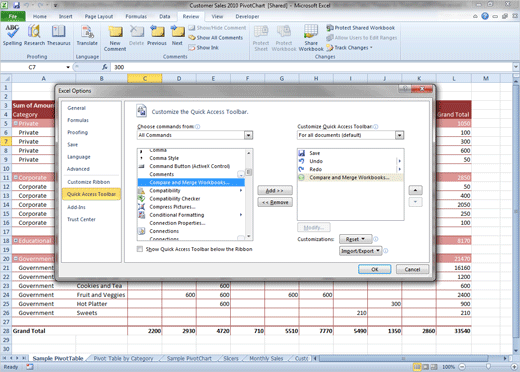Click Share Workbook icon
520x372 pixels.
tap(311, 38)
